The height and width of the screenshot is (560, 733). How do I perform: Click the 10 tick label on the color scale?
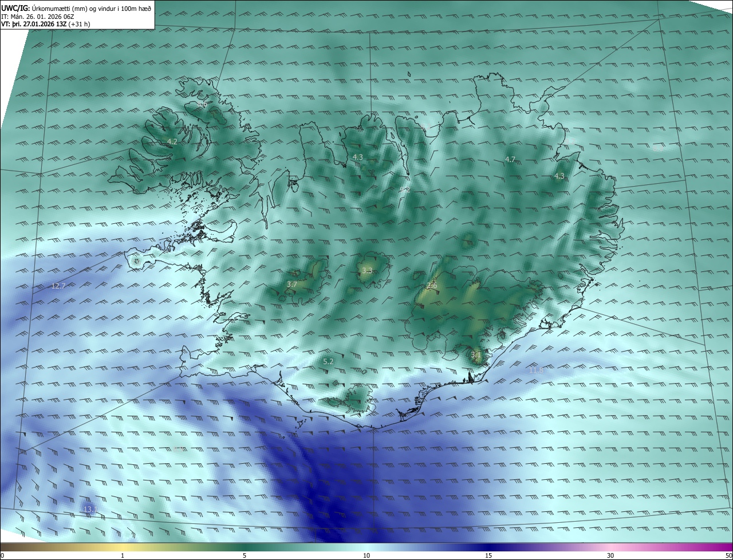[366, 555]
